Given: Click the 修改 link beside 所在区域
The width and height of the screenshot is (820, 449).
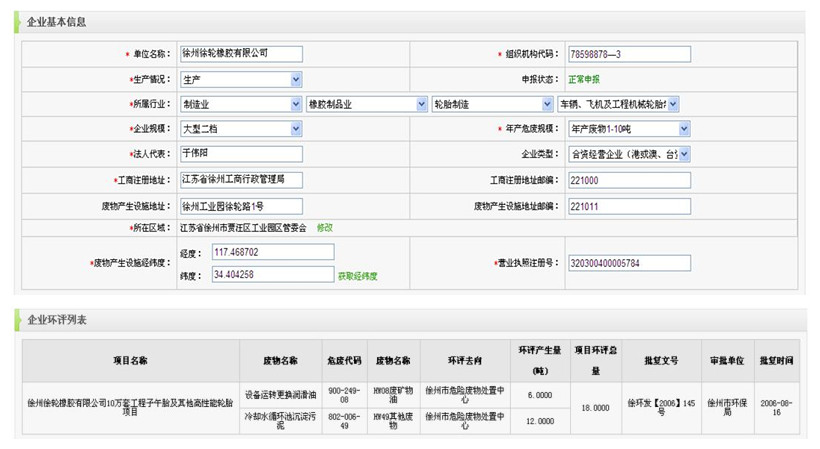Looking at the screenshot, I should coord(325,228).
